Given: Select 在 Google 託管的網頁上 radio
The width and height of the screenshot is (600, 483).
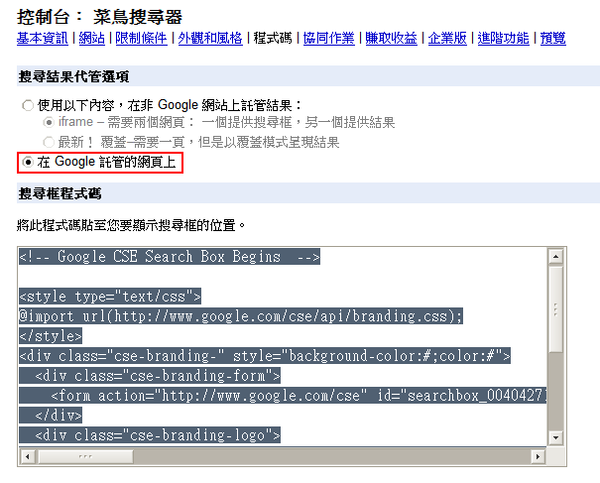Looking at the screenshot, I should (28, 162).
